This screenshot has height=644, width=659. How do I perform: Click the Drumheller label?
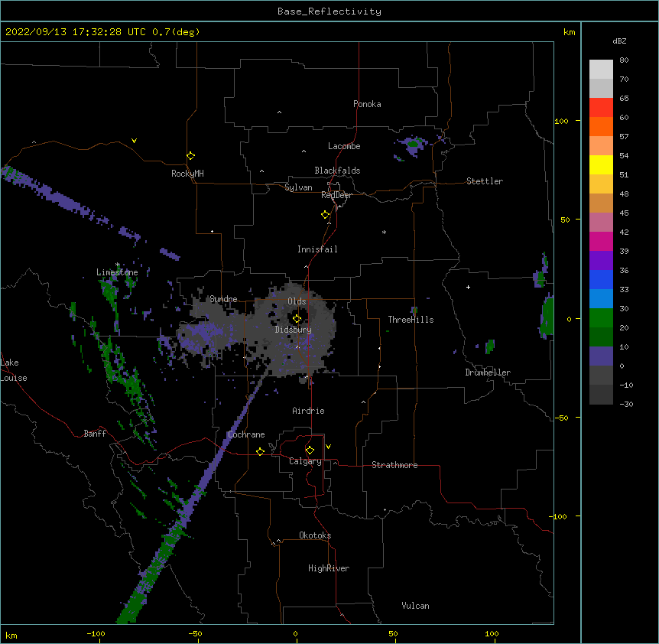(x=488, y=372)
